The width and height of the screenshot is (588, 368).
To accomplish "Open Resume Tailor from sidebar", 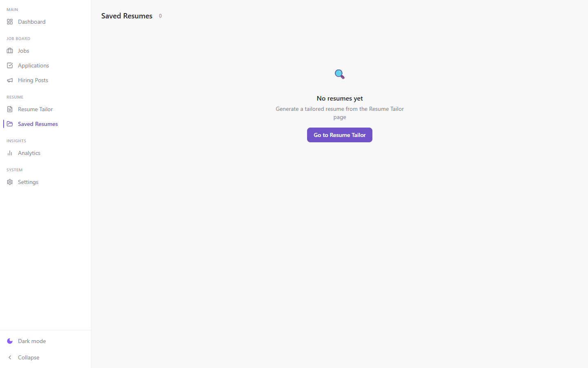I will click(45, 109).
